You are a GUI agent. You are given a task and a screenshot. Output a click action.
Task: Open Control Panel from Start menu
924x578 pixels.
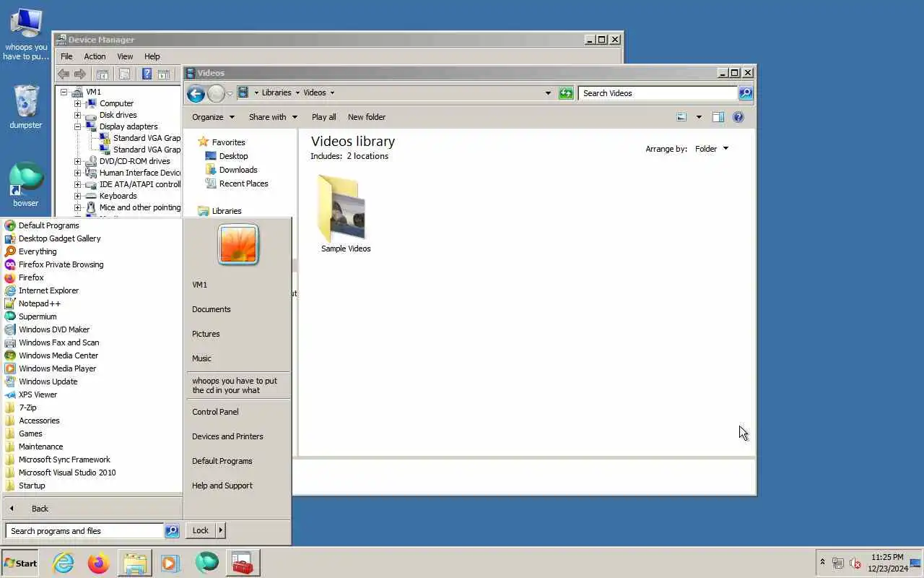click(x=215, y=412)
